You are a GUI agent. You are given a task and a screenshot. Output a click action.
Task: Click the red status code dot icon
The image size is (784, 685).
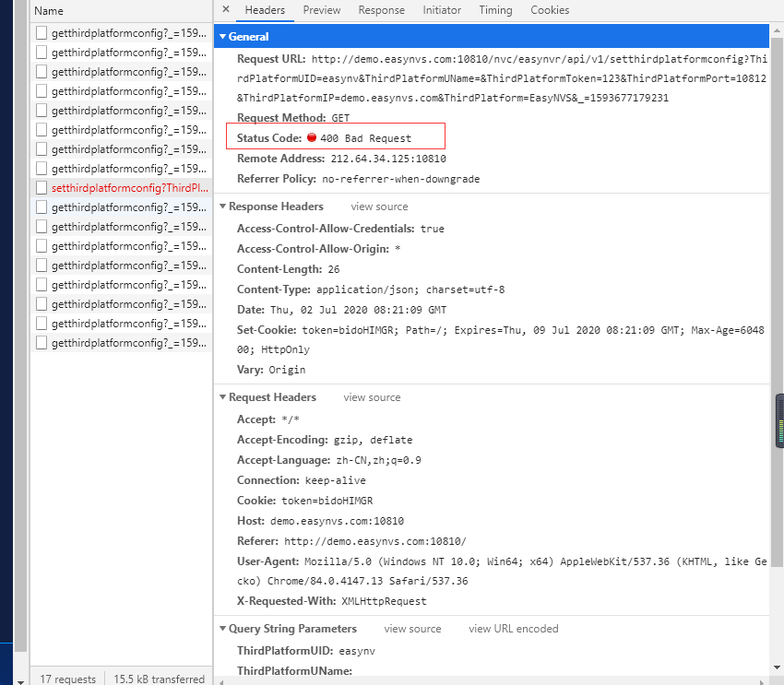click(x=312, y=137)
